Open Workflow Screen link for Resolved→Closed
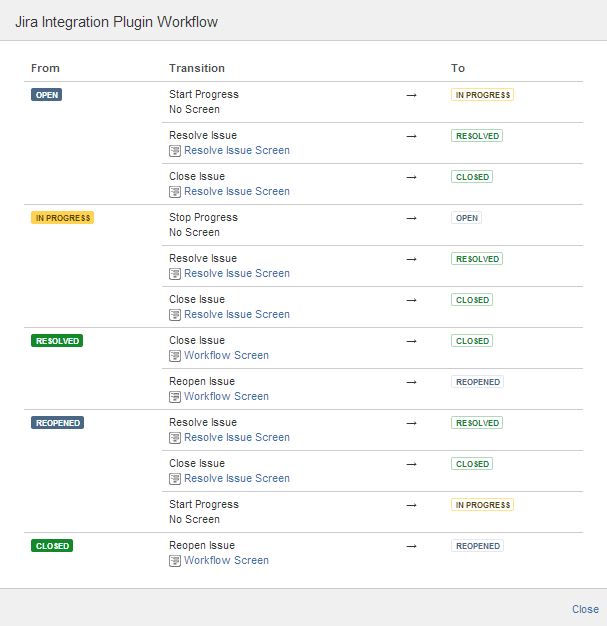The height and width of the screenshot is (626, 607). (x=226, y=355)
